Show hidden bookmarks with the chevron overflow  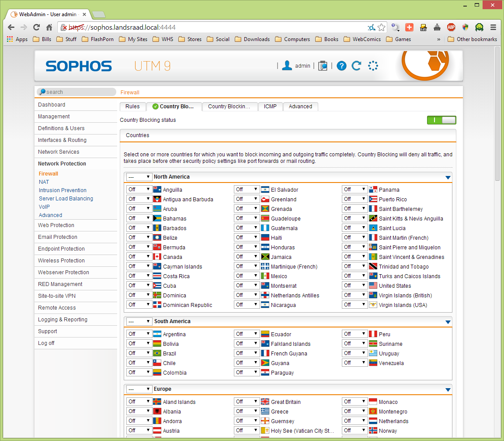click(438, 39)
